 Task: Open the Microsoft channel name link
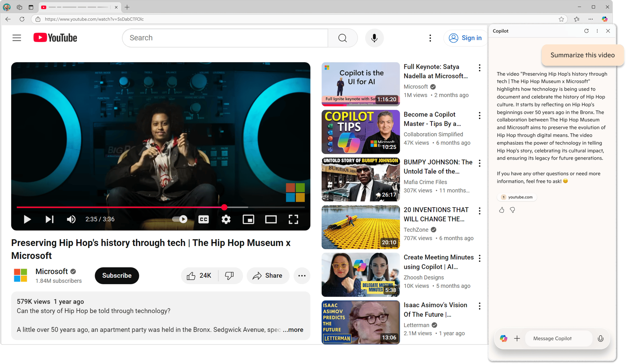pyautogui.click(x=52, y=271)
